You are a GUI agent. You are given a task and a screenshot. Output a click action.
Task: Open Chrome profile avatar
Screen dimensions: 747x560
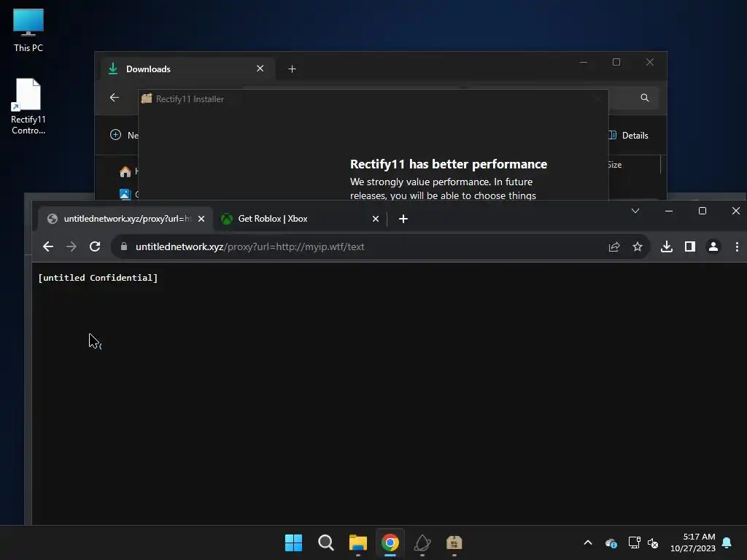point(713,246)
